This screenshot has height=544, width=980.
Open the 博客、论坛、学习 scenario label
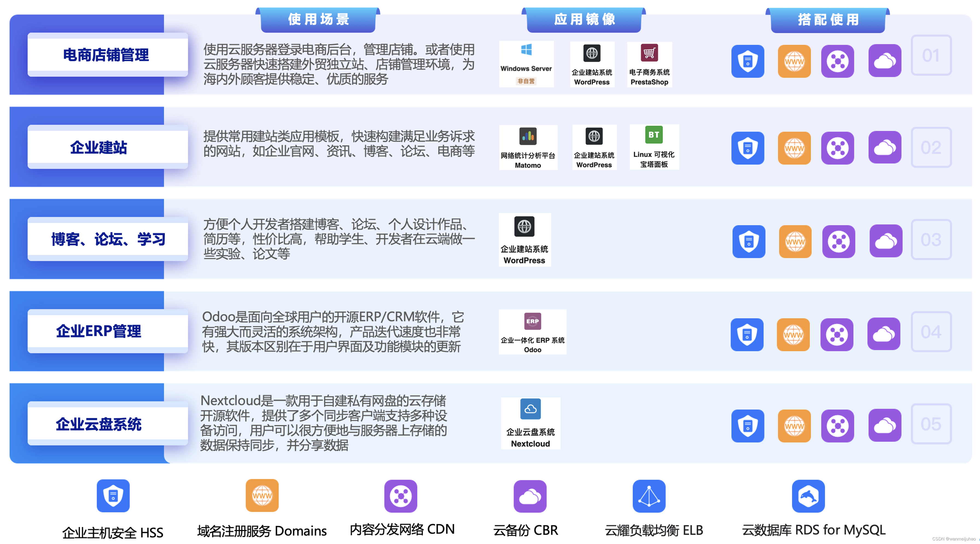[x=108, y=239]
